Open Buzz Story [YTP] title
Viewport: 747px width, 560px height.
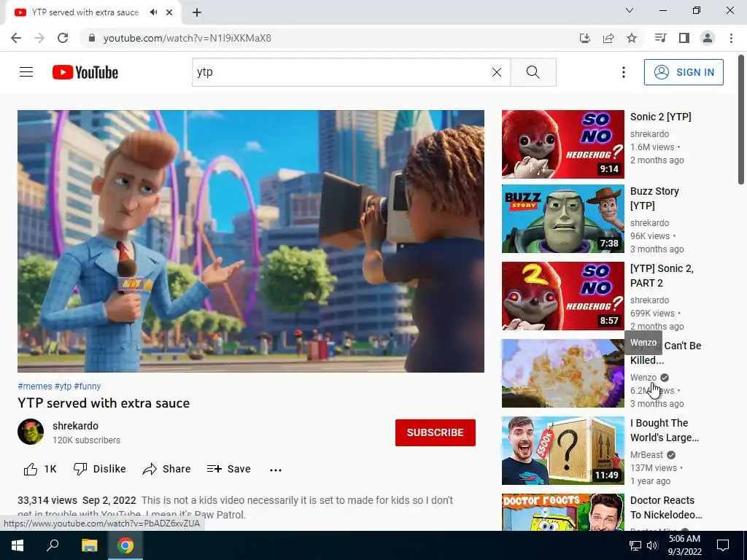(654, 198)
